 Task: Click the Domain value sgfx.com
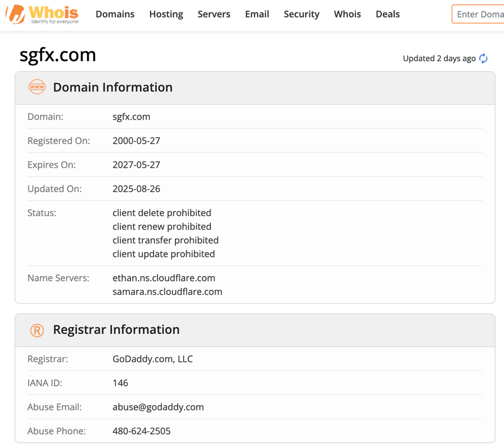[131, 117]
